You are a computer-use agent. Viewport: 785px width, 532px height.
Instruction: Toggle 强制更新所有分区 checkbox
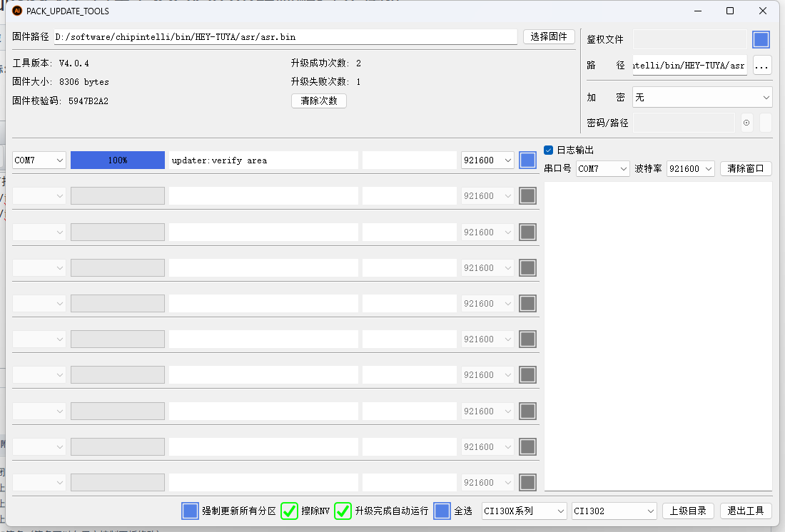(190, 511)
